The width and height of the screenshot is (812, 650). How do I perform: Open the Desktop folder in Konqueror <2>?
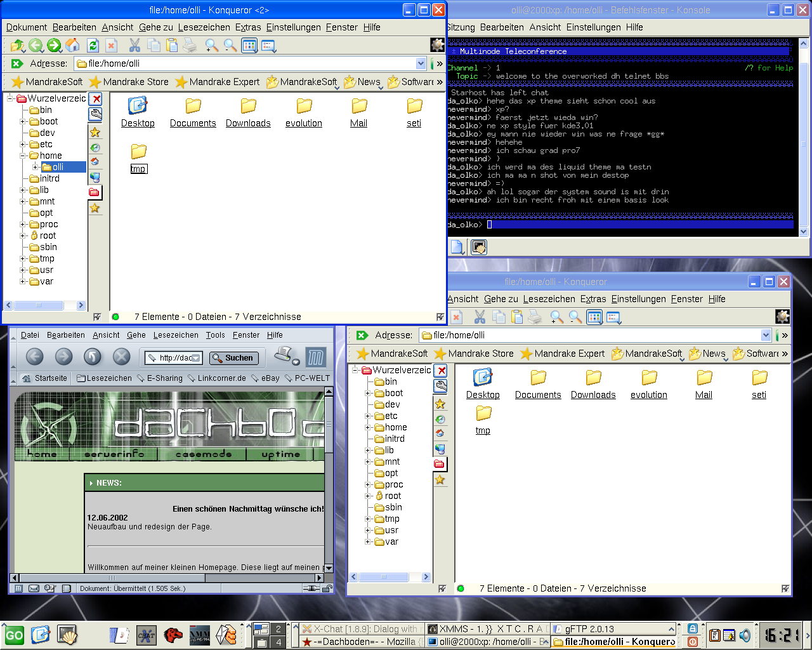(138, 112)
